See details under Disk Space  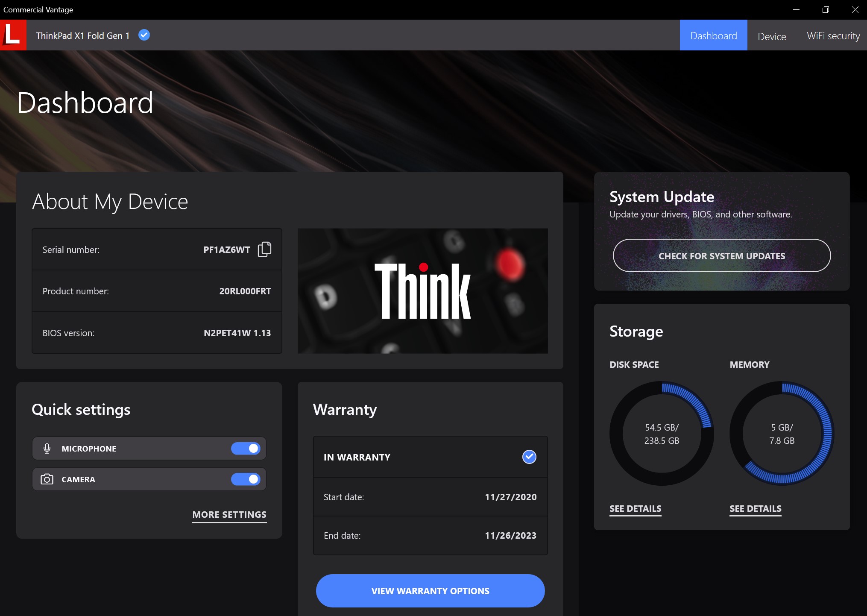pos(635,509)
